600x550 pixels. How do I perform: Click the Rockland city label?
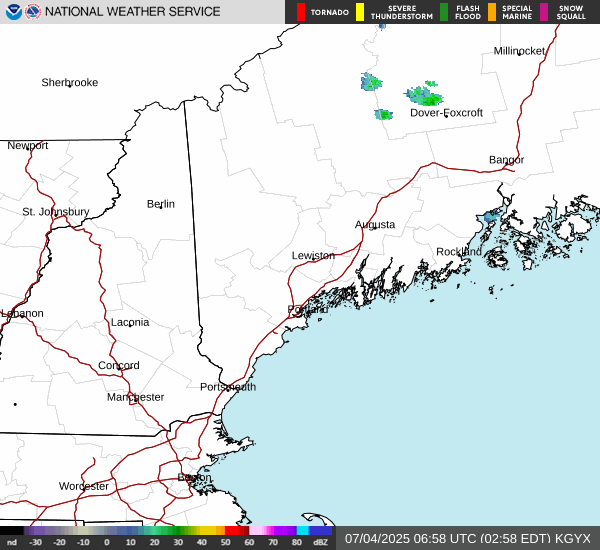459,252
